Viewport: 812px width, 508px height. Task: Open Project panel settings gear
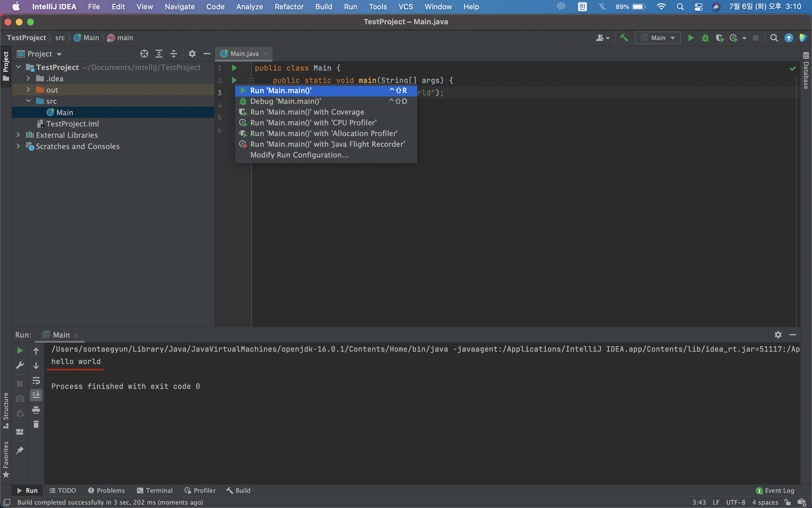[192, 54]
